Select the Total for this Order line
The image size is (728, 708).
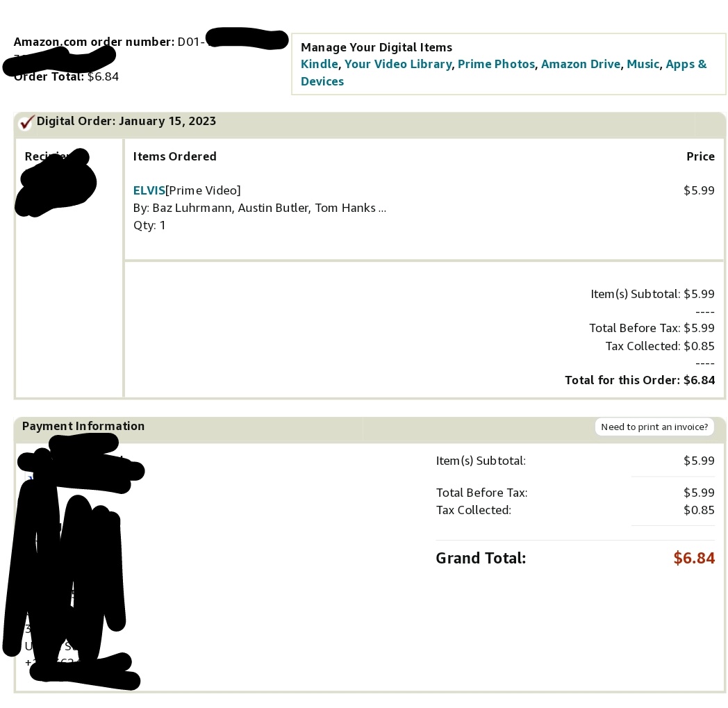point(640,380)
